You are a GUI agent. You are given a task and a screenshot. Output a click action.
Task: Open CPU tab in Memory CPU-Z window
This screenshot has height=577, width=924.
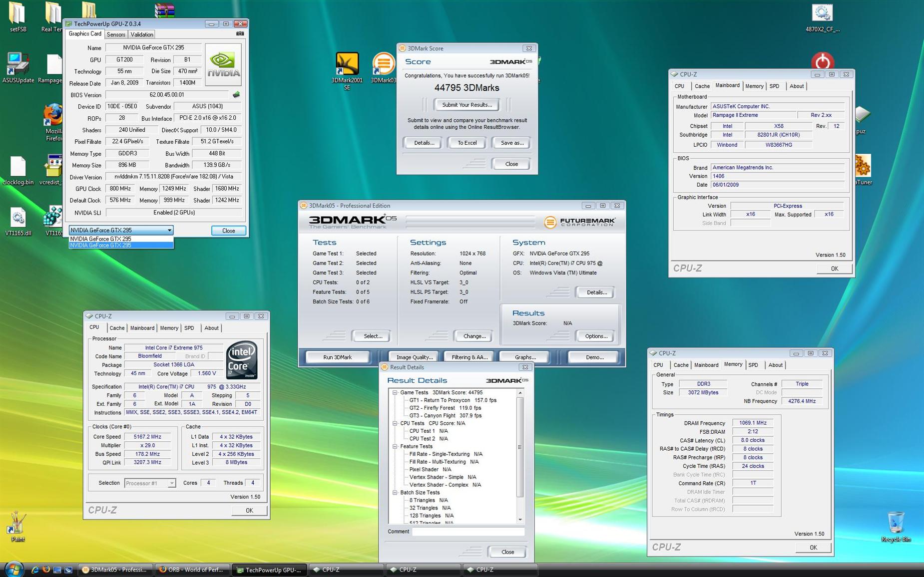tap(658, 365)
